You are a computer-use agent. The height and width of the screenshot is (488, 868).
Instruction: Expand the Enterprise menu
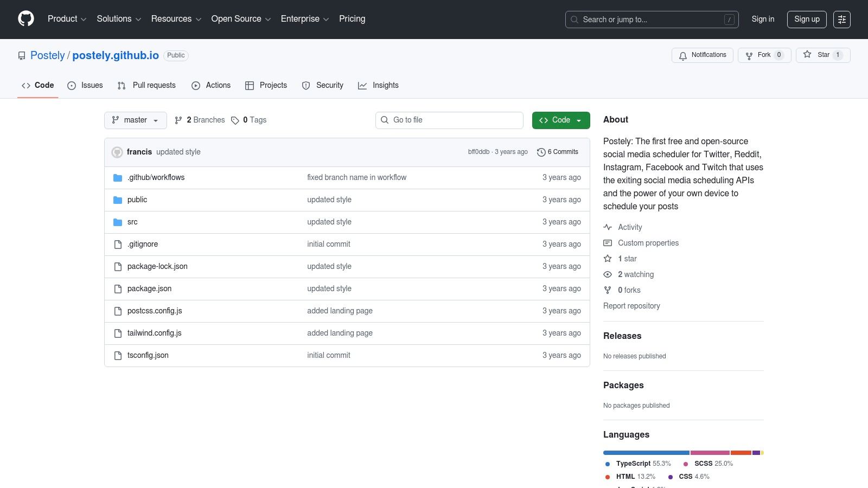305,19
